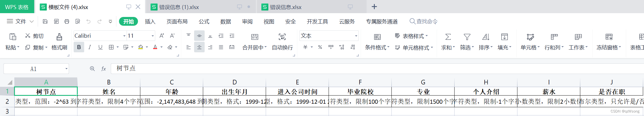Increase indent icon
Image resolution: width=644 pixels, height=116 pixels.
pos(232,36)
